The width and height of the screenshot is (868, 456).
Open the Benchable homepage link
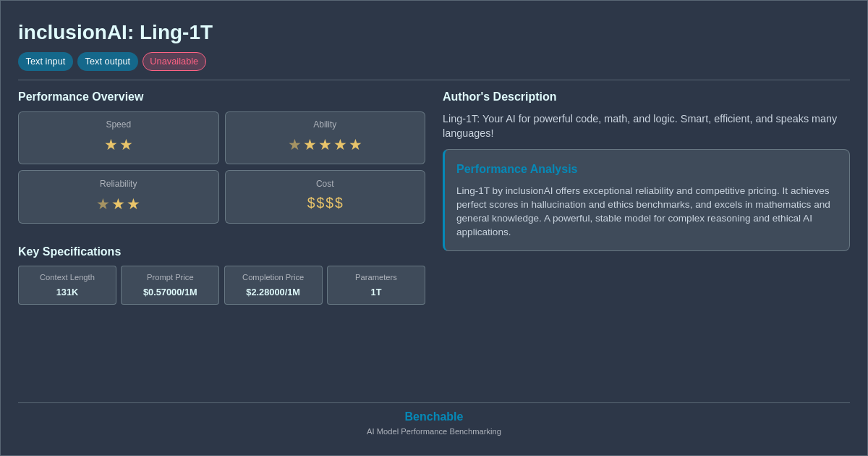click(x=433, y=416)
